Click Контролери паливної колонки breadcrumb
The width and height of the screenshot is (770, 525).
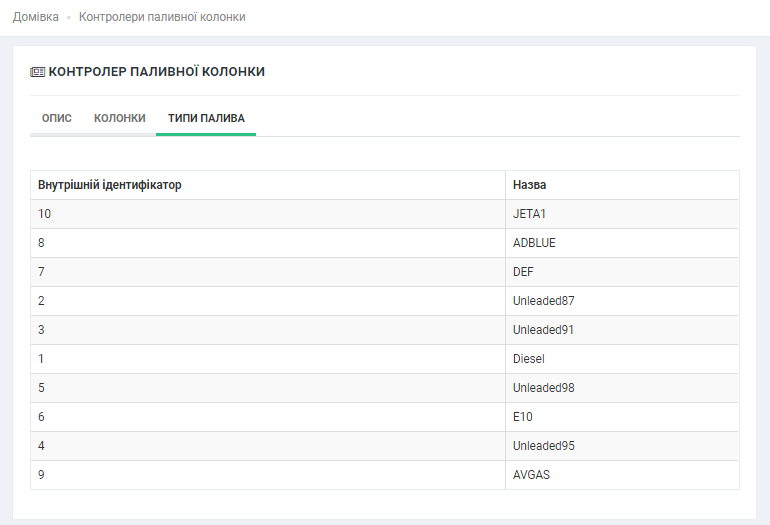point(162,17)
